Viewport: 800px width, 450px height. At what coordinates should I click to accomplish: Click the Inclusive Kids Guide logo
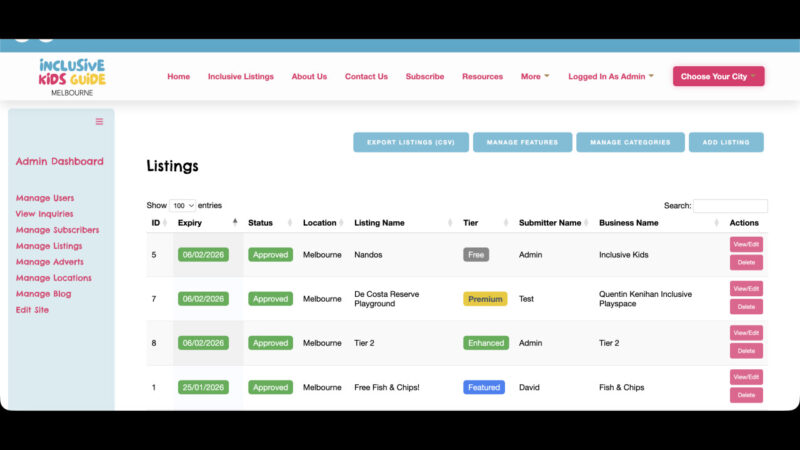click(x=71, y=76)
